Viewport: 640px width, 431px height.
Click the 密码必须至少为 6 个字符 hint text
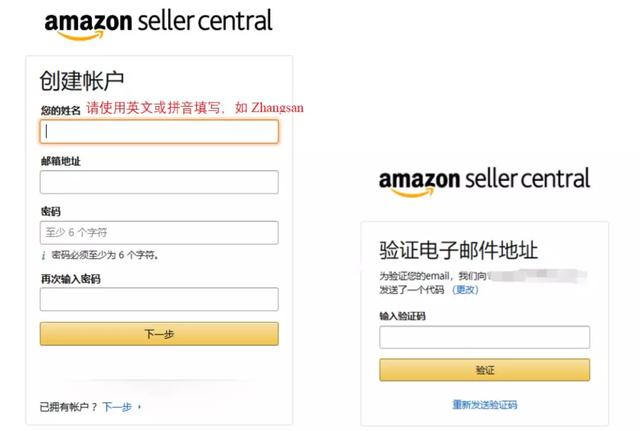(x=105, y=255)
